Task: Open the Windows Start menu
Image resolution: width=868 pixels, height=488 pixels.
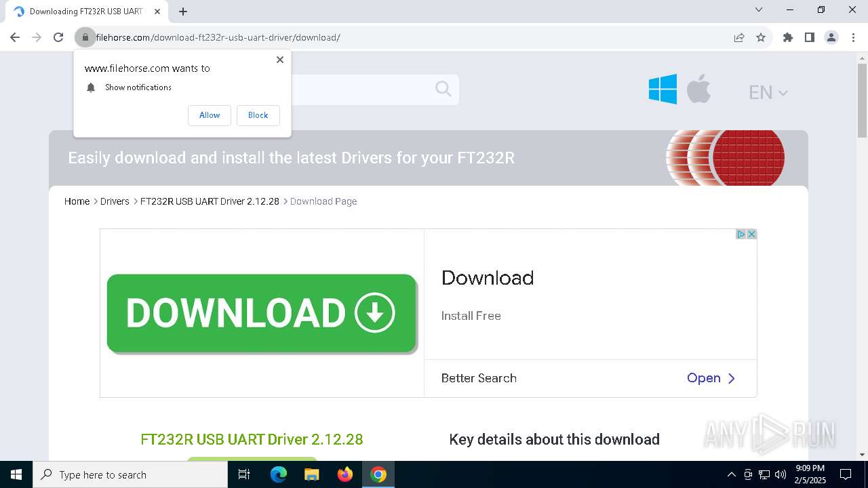Action: [16, 474]
